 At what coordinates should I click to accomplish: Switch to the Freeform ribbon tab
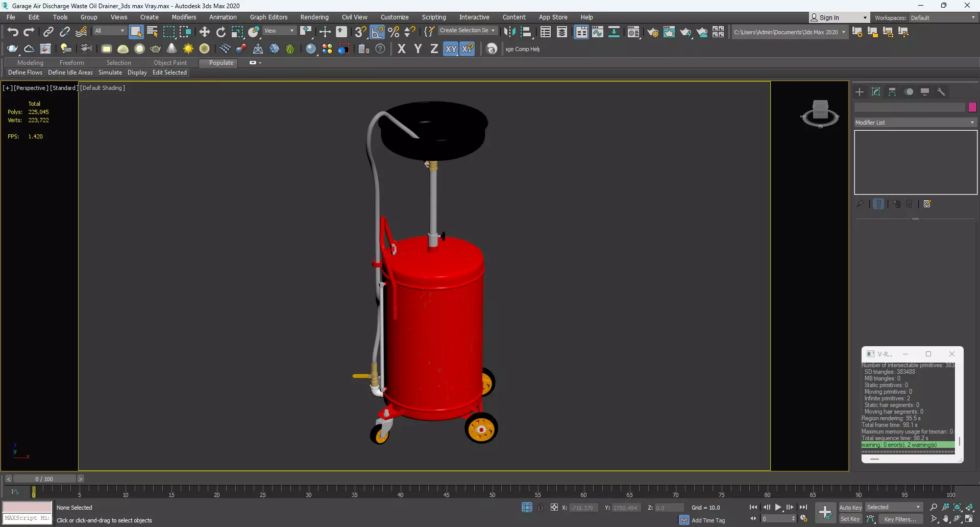pyautogui.click(x=71, y=63)
